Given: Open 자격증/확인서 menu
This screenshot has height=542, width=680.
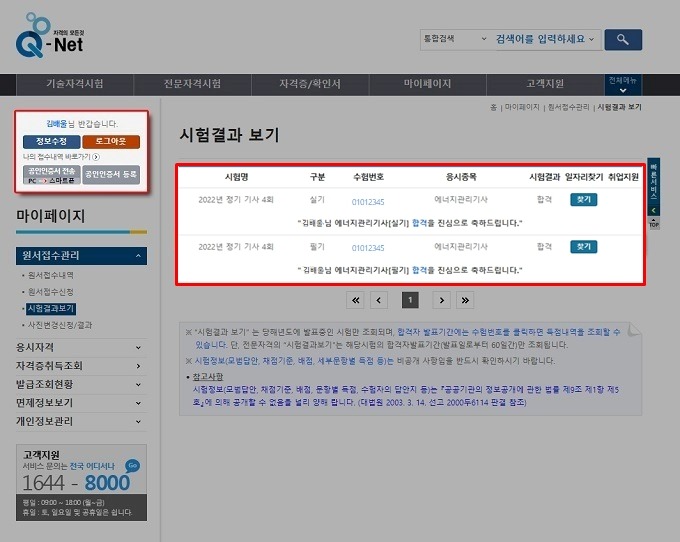Looking at the screenshot, I should tap(310, 84).
